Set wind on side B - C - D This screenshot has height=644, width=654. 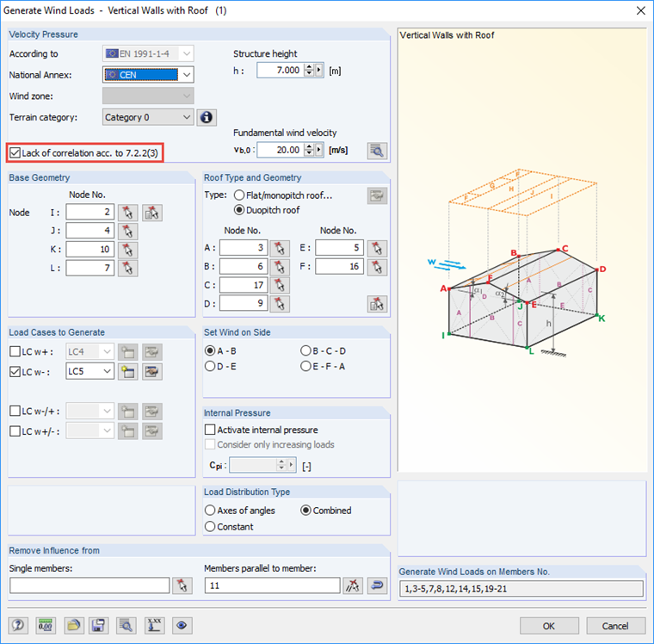click(305, 350)
